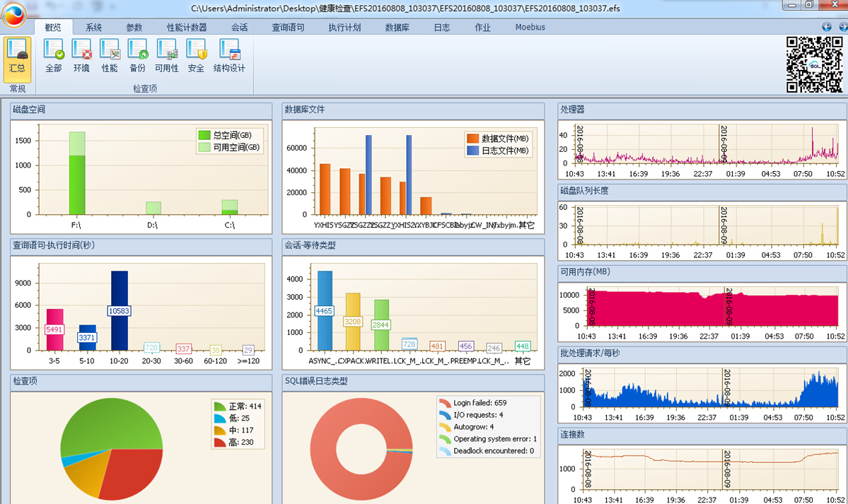Screen dimensions: 848x504
Task: Click the blue back arrow button
Action: coord(826,26)
